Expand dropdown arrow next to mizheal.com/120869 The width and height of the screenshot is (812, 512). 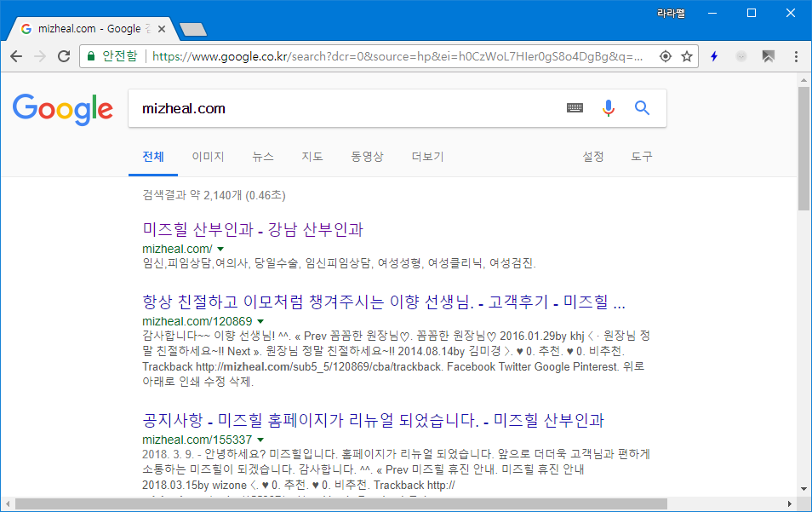pyautogui.click(x=260, y=322)
